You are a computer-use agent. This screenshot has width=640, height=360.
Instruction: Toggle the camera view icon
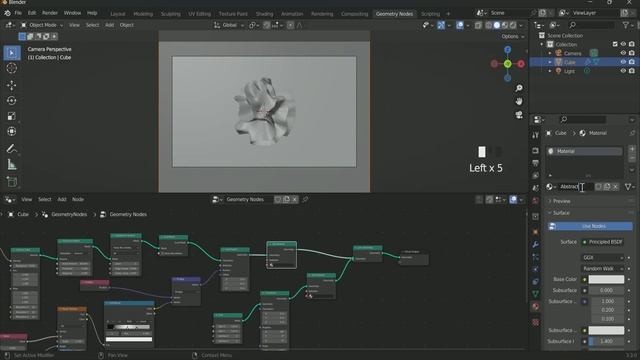(x=519, y=115)
